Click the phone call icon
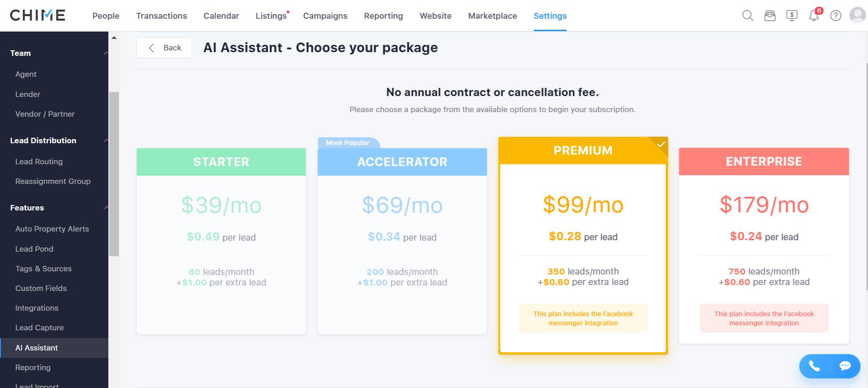 pyautogui.click(x=814, y=366)
